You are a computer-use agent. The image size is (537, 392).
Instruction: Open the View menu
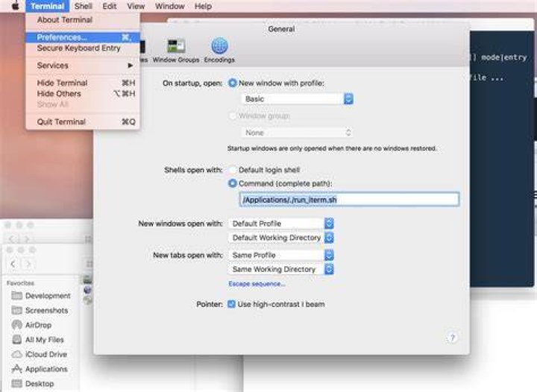tap(136, 6)
